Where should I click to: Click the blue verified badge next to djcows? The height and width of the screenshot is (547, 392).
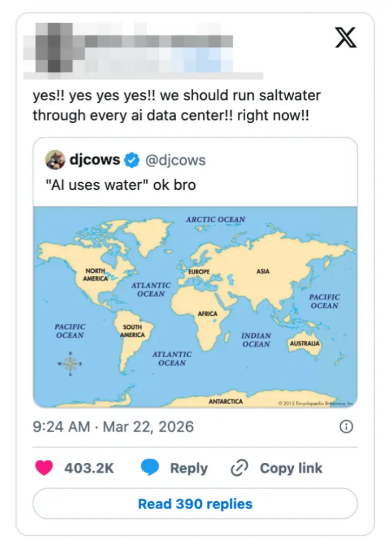pos(132,160)
